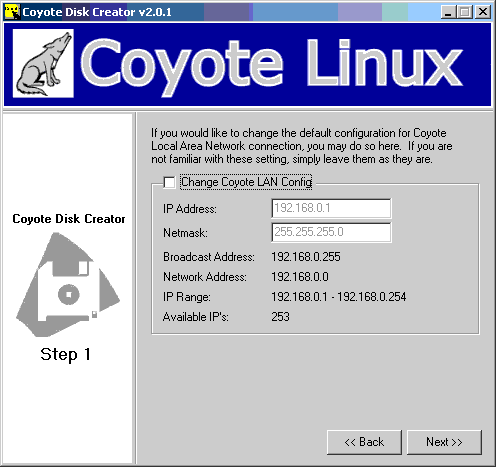Click the Coyote Disk Creator sidebar heading
Image resolution: width=496 pixels, height=467 pixels.
[x=69, y=219]
